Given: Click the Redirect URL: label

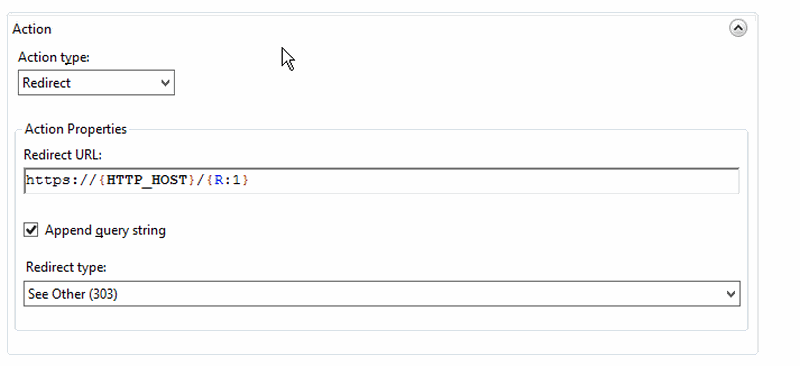Looking at the screenshot, I should 63,154.
